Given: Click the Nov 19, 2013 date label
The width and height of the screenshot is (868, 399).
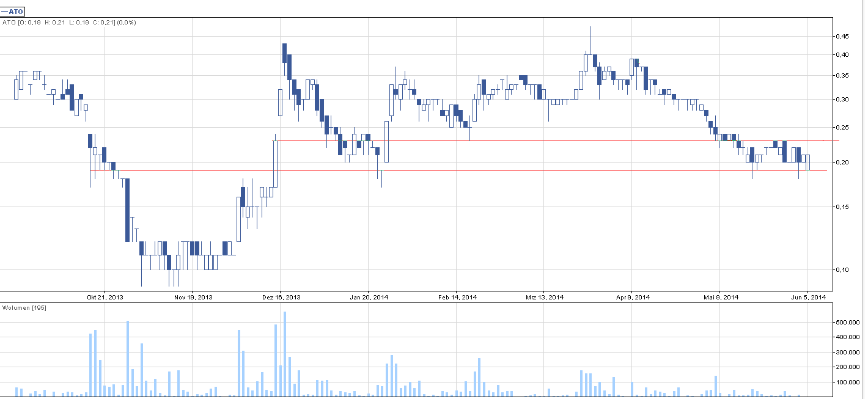Looking at the screenshot, I should point(193,298).
